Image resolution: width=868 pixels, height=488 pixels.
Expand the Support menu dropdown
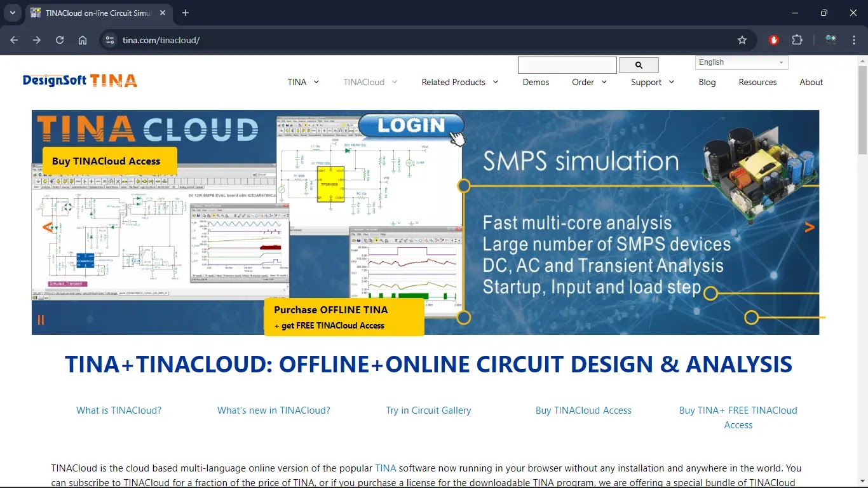tap(652, 82)
